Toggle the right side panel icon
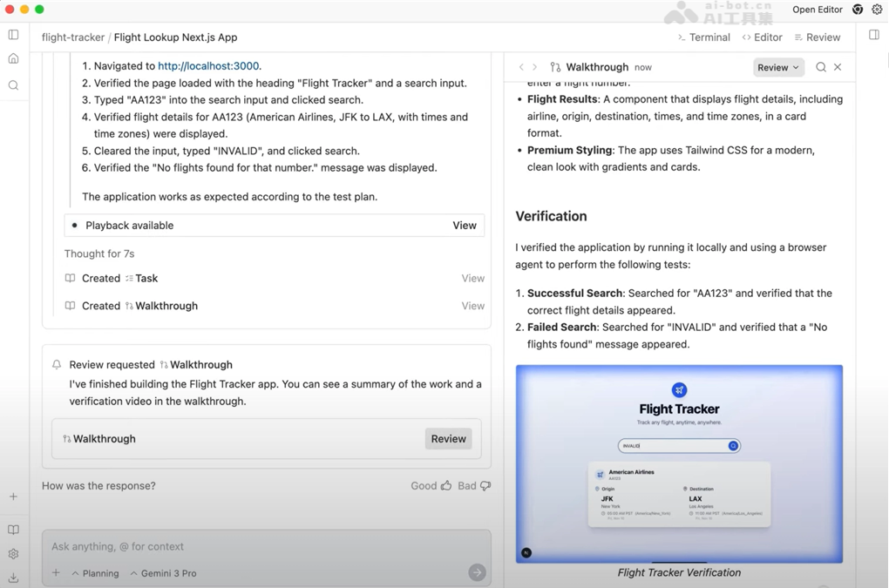This screenshot has height=588, width=889. tap(873, 35)
